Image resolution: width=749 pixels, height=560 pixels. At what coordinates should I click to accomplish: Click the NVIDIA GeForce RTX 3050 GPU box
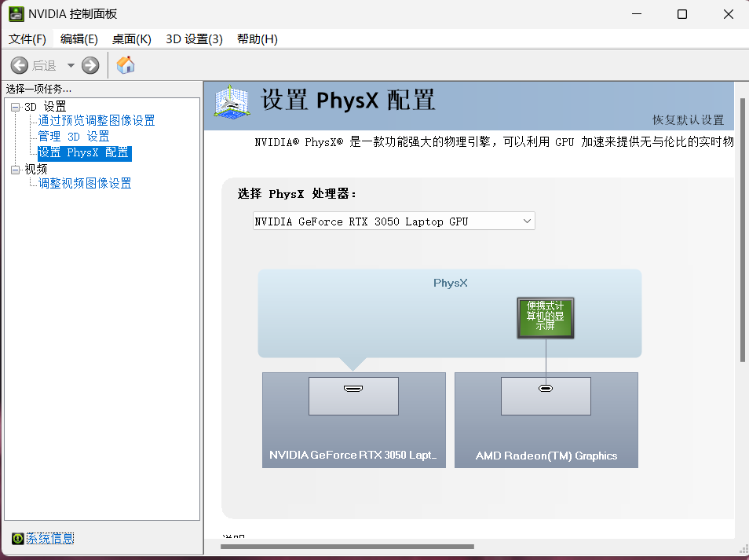click(x=354, y=420)
